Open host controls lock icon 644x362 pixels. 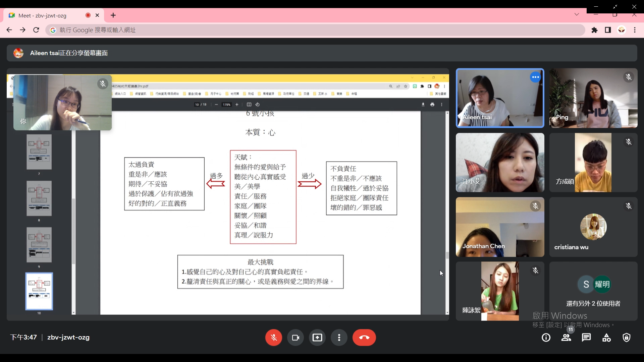tap(627, 338)
